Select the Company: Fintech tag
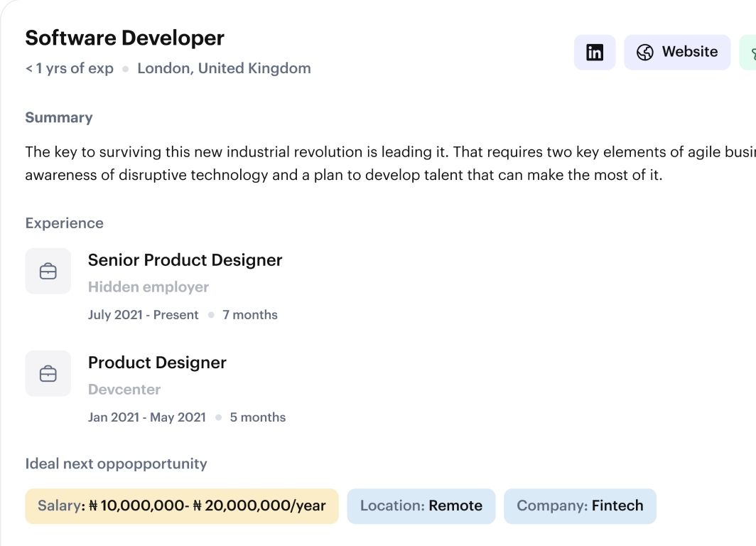Viewport: 756px width, 546px height. coord(580,505)
